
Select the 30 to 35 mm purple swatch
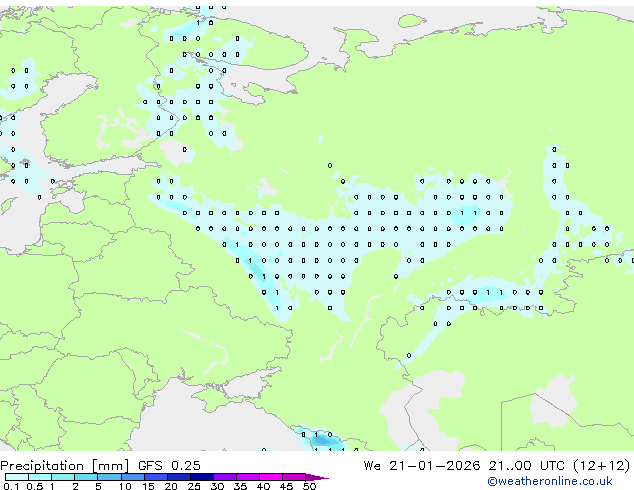pos(225,477)
